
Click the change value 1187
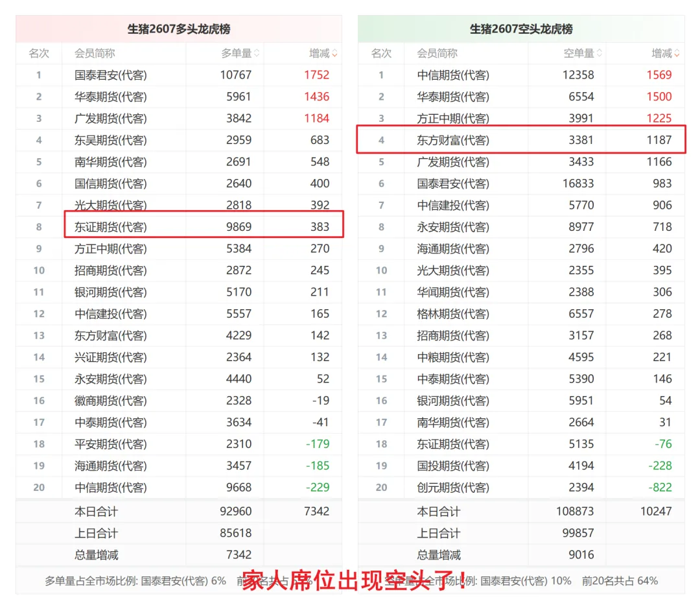[x=659, y=140]
